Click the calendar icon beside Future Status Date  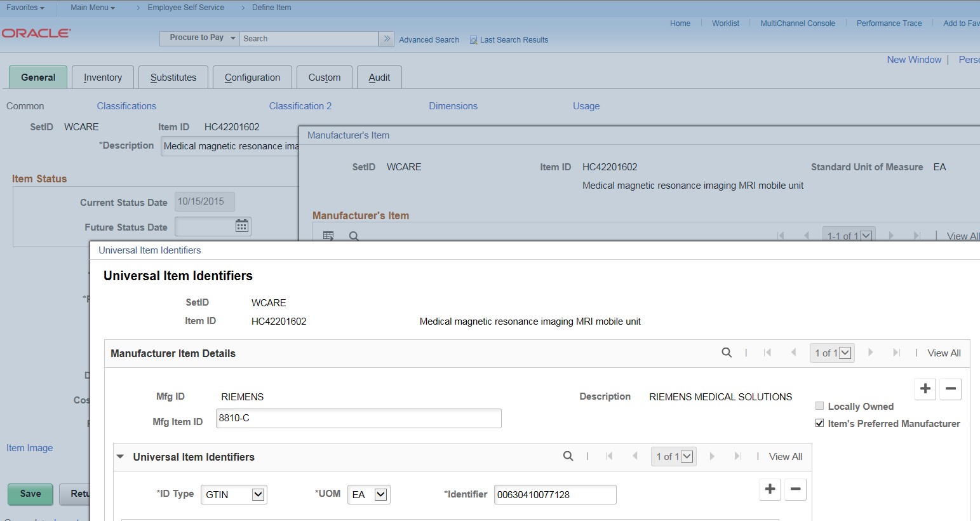(242, 226)
